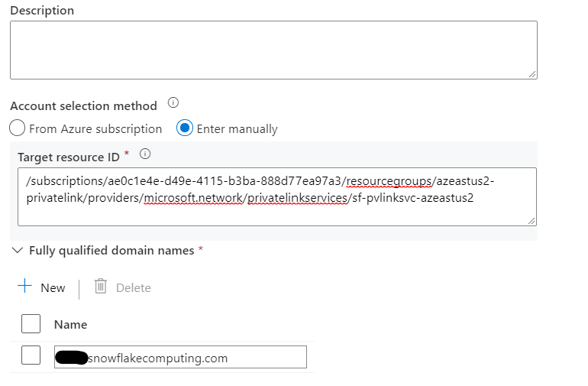Select the Enter manually radio button
The height and width of the screenshot is (386, 588).
(x=185, y=128)
